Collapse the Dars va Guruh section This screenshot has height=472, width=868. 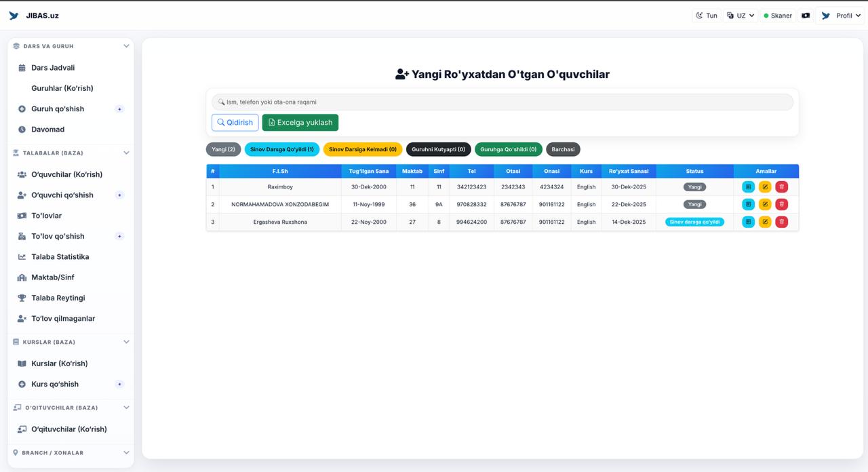(126, 46)
